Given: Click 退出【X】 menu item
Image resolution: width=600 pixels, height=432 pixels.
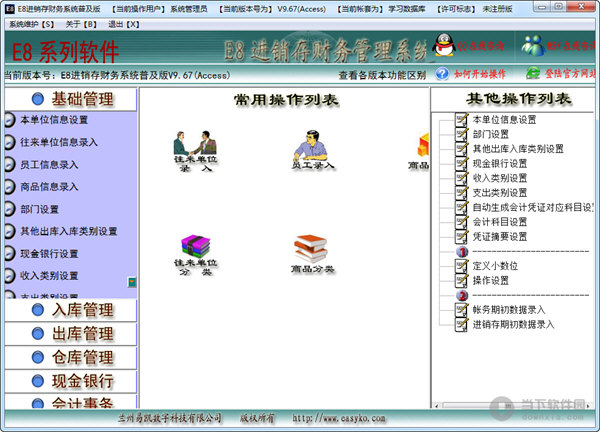Looking at the screenshot, I should [124, 24].
